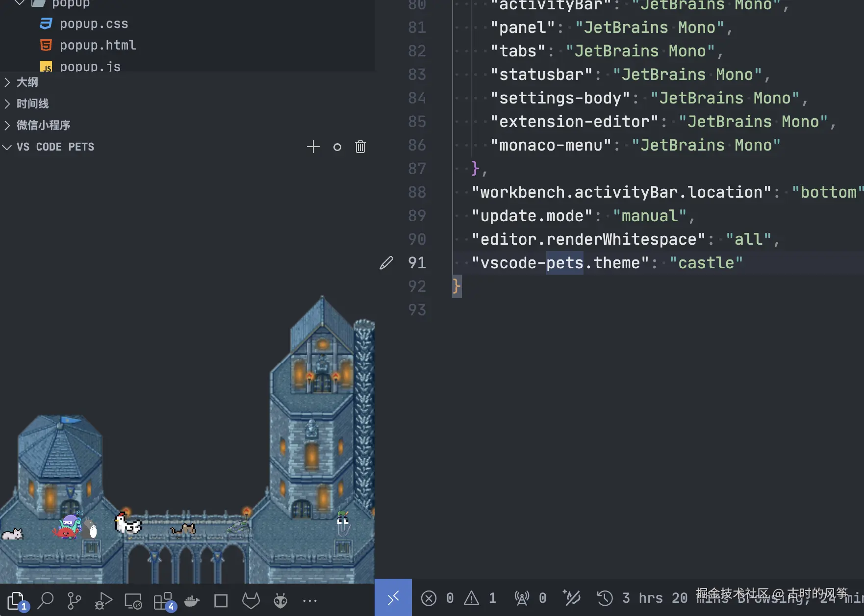Click the "statusbar" key on line 83

pos(541,75)
